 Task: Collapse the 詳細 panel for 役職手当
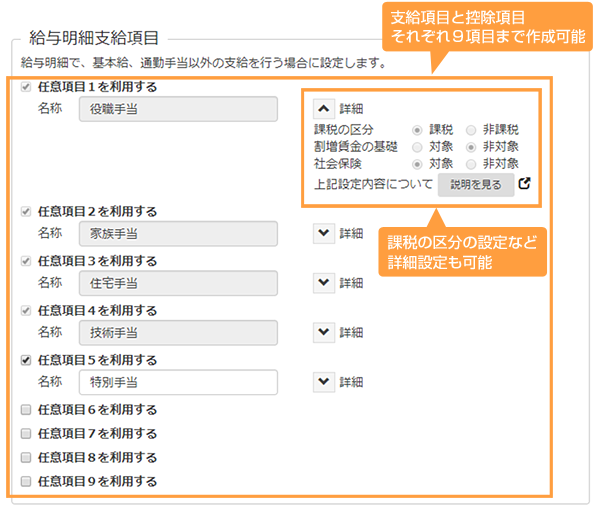coord(324,109)
